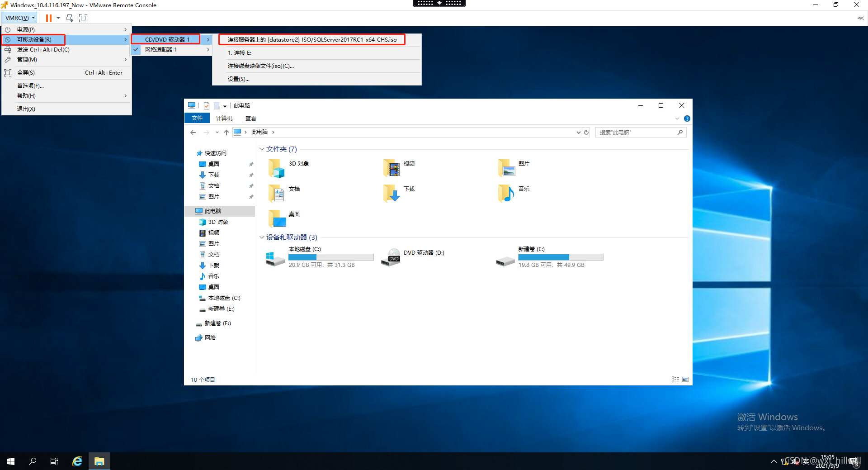Select the 3D 对象 folder icon

click(x=277, y=168)
